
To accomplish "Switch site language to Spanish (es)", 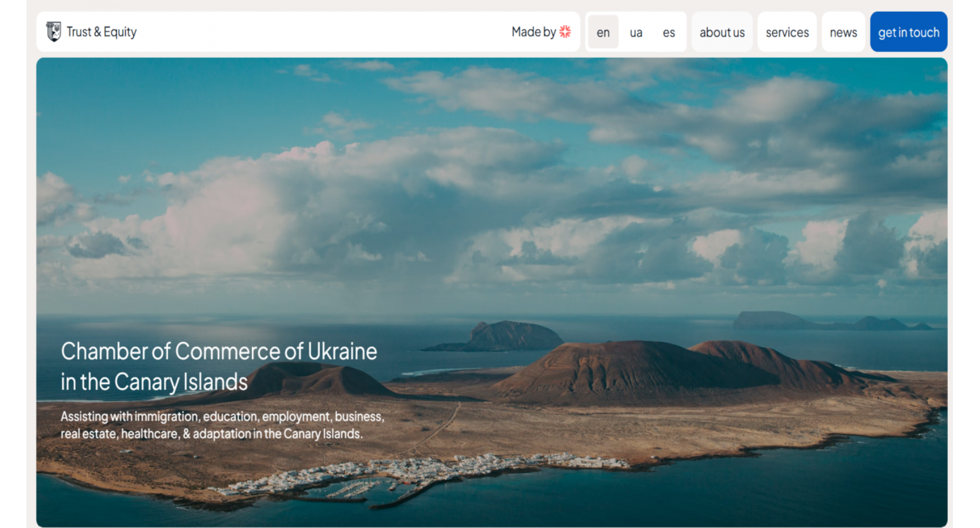I will [668, 32].
